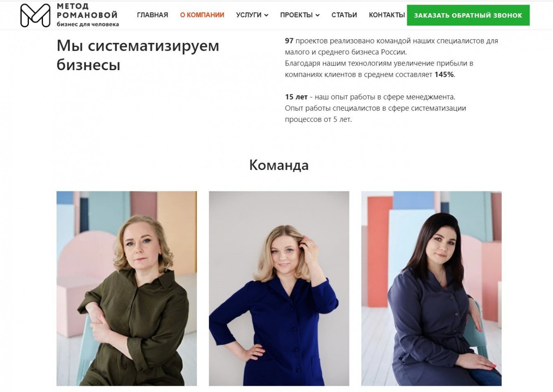The image size is (553, 392).
Task: Click the chevron next to УСЛУГИ
Action: tap(266, 15)
